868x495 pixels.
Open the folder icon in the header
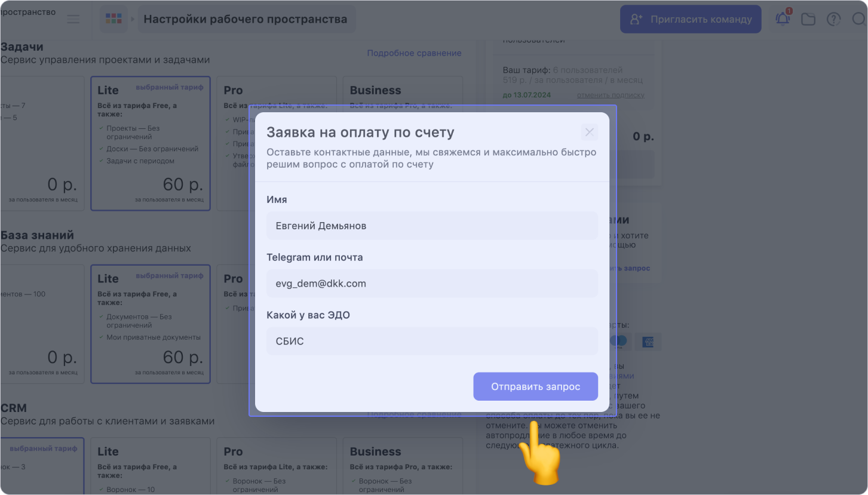(808, 19)
